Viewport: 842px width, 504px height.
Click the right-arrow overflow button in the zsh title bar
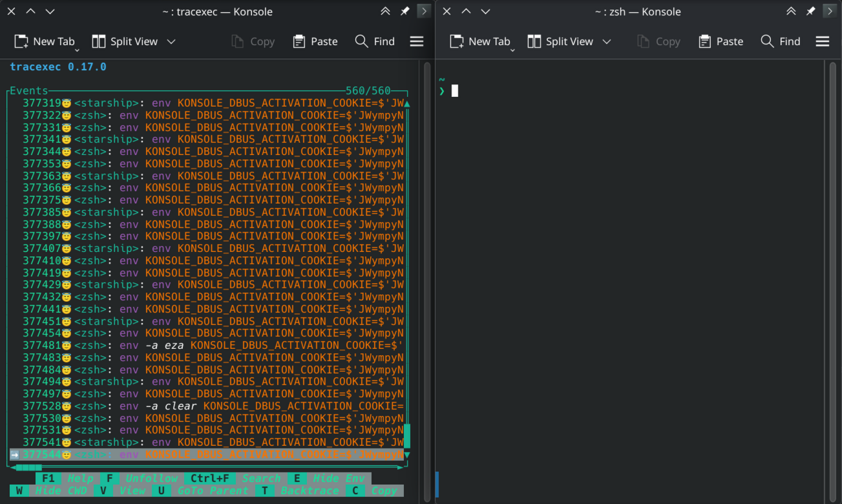click(830, 11)
